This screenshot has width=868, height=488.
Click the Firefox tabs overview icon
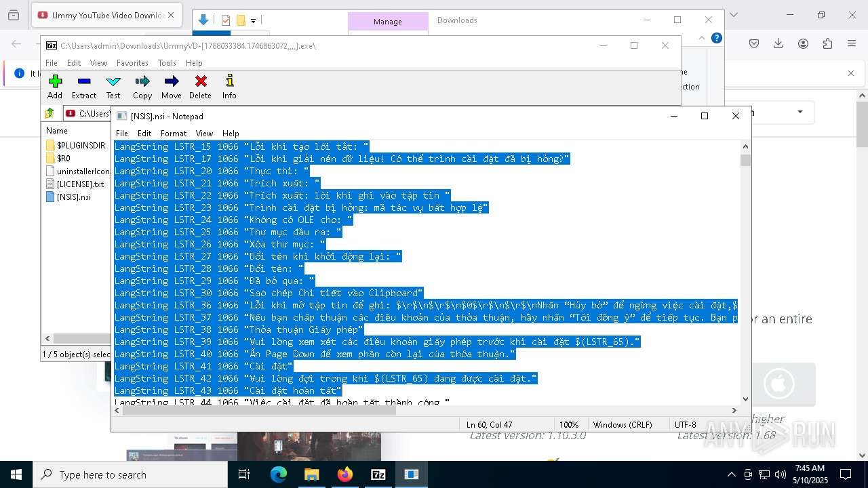13,15
